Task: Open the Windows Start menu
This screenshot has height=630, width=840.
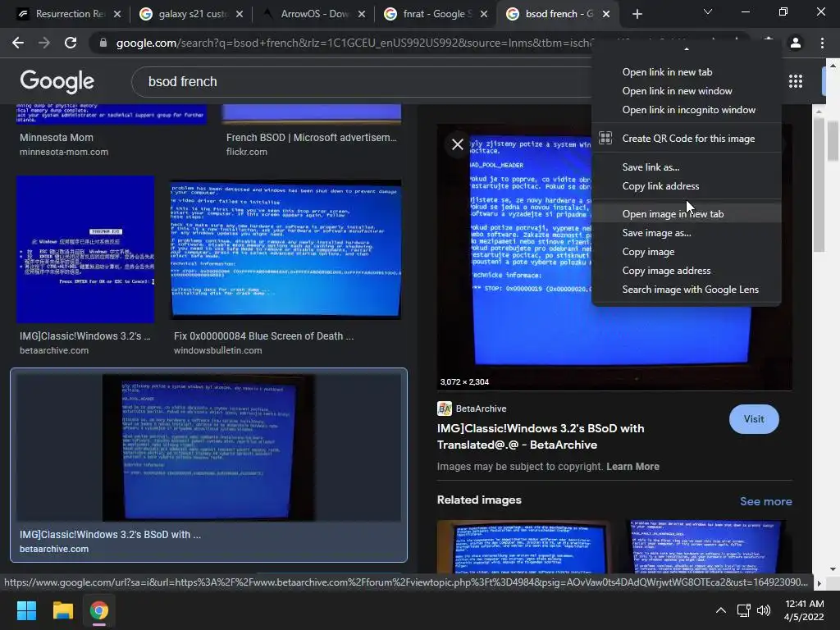Action: 26,610
